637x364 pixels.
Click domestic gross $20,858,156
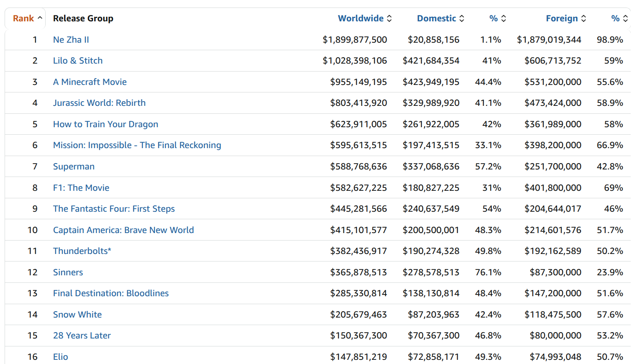click(x=434, y=40)
